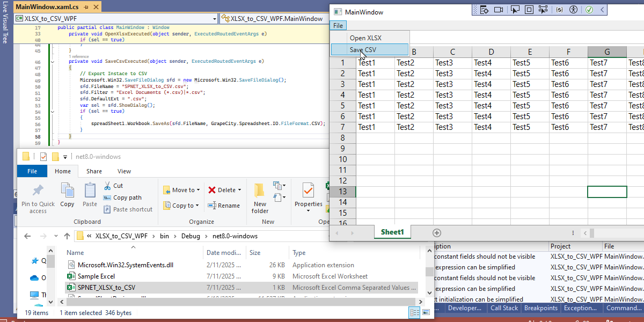Click Cut with scissors icon

click(x=113, y=186)
